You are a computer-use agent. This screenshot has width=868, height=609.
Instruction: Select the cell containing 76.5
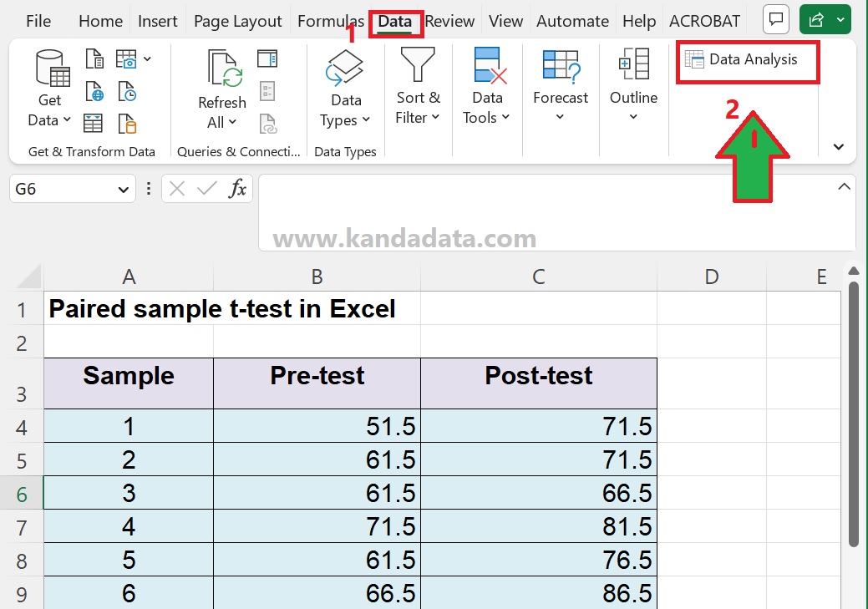(x=539, y=559)
